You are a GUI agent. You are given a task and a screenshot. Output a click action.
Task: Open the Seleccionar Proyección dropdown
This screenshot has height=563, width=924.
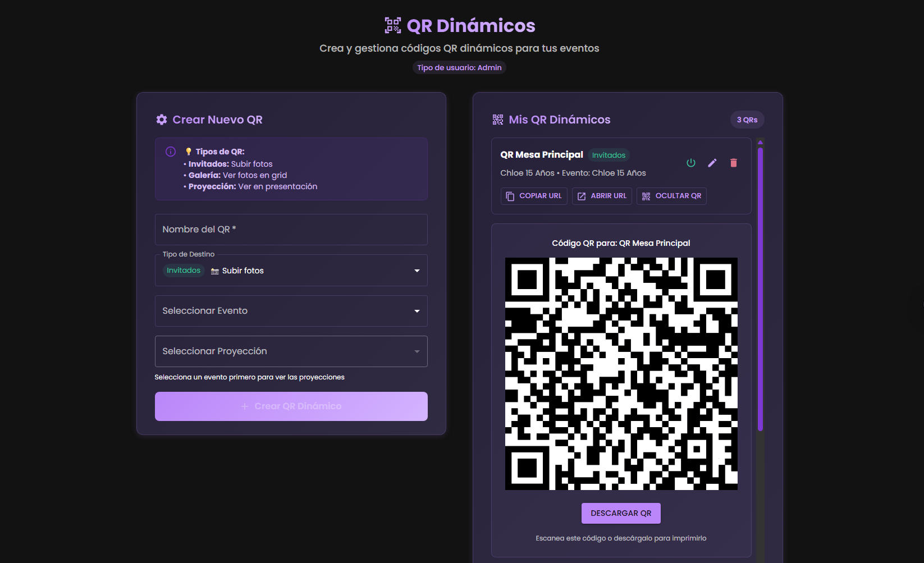291,351
